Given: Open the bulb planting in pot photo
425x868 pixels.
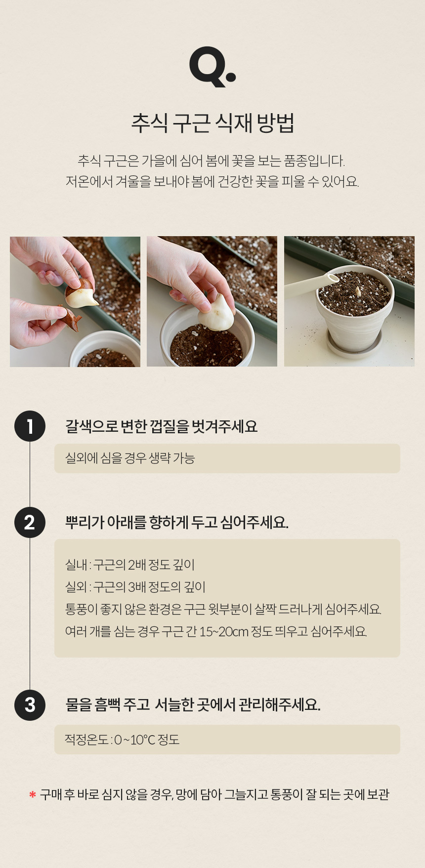Looking at the screenshot, I should (x=212, y=301).
